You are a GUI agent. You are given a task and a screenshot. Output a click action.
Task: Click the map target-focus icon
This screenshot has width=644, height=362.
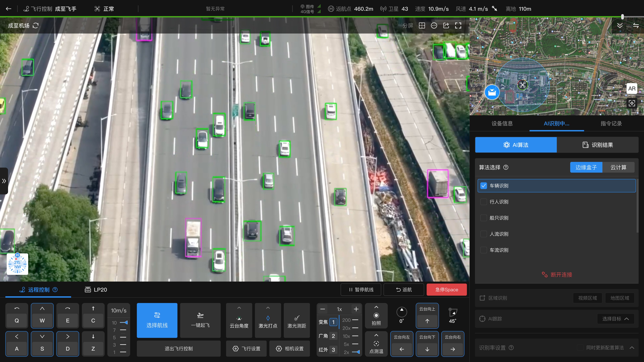tap(631, 103)
